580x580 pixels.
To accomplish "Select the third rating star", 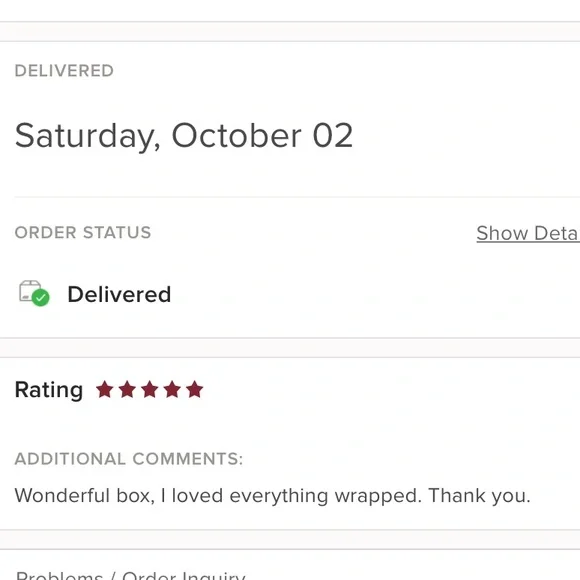I will pyautogui.click(x=150, y=390).
